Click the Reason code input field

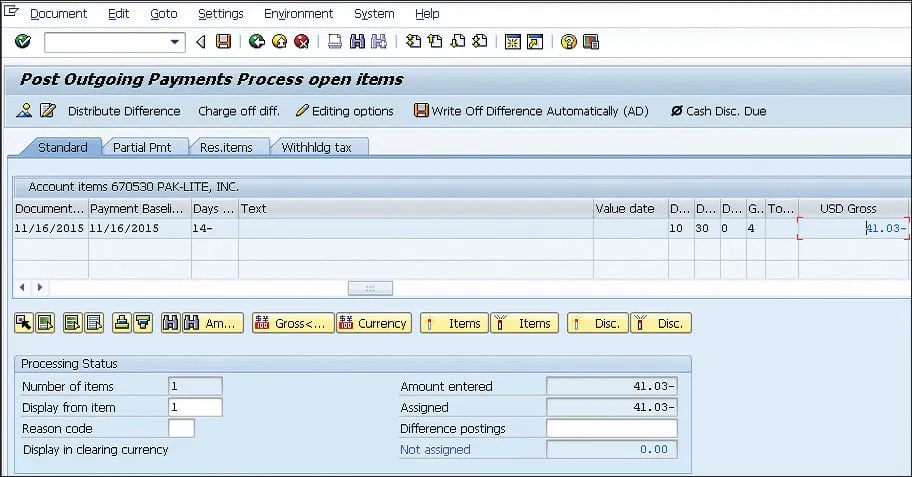point(181,428)
